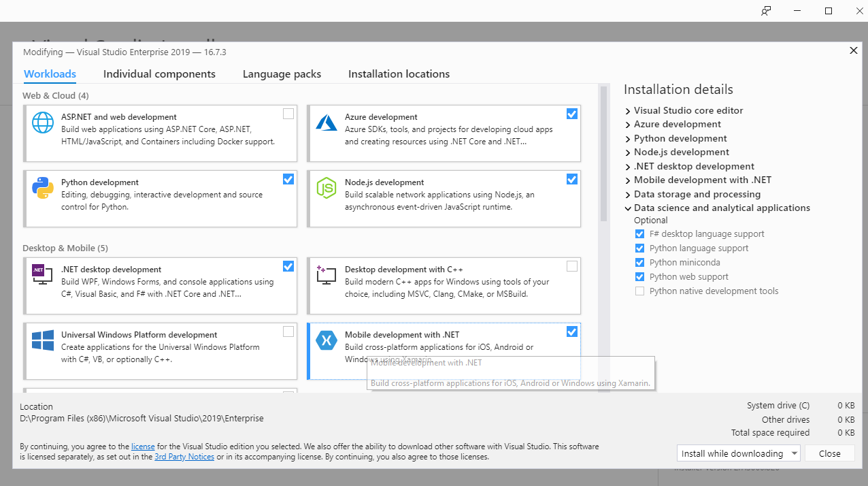
Task: Click the .NET desktop development icon
Action: tap(43, 275)
